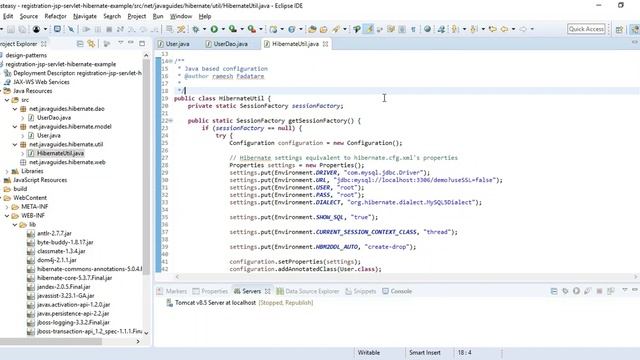Select byte-buddy-1.8.17.jar in lib

point(65,242)
